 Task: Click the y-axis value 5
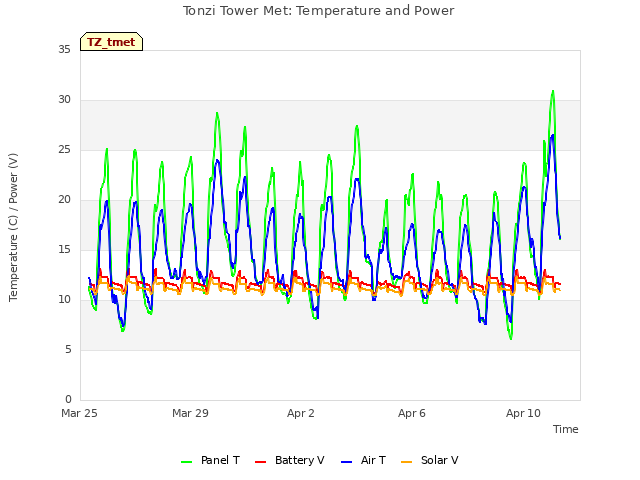68,350
